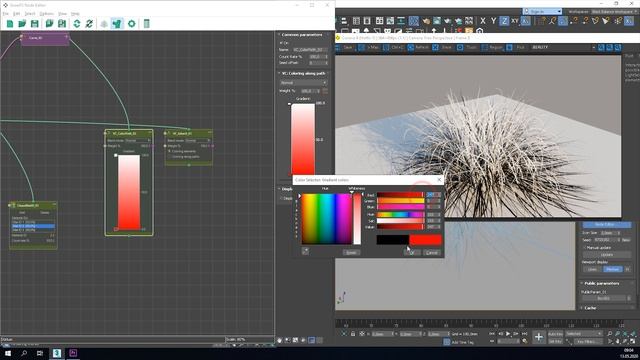The image size is (640, 360).
Task: Adjust the Blue channel slider
Action: coord(400,207)
